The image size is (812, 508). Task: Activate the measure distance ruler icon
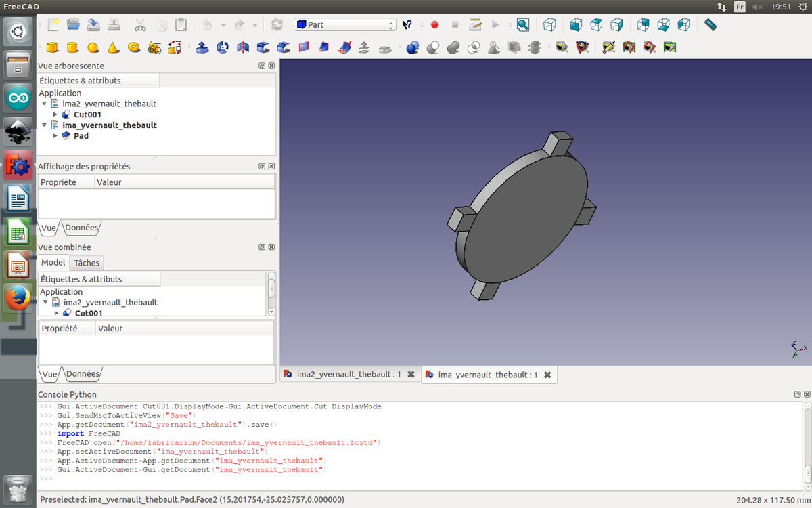pos(709,25)
